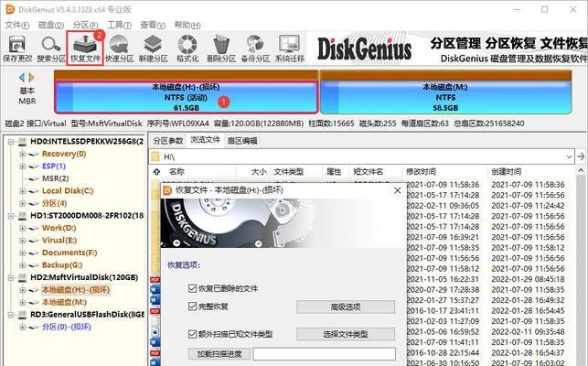This screenshot has height=366, width=588.
Task: Select 分区(4) in the disk tree
Action: 54,203
